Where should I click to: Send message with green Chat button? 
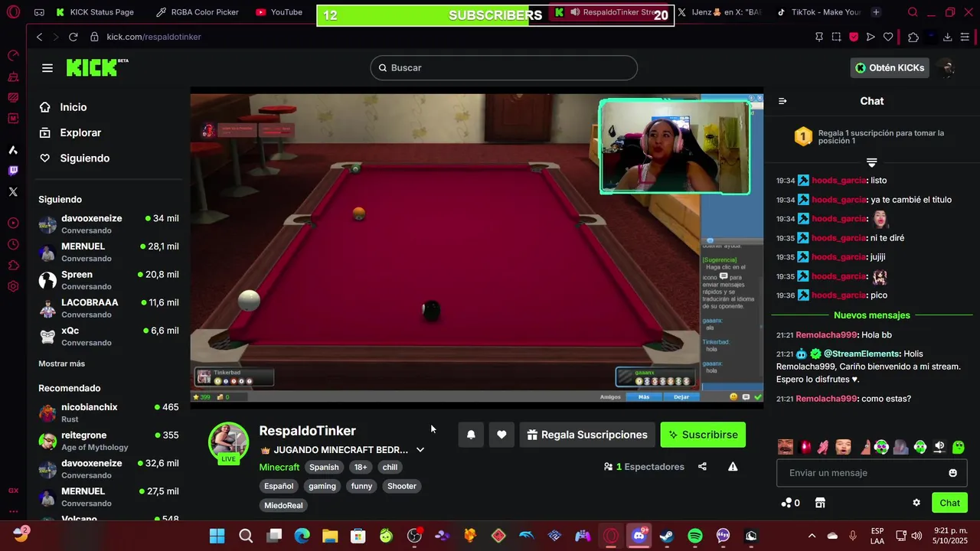pos(949,503)
